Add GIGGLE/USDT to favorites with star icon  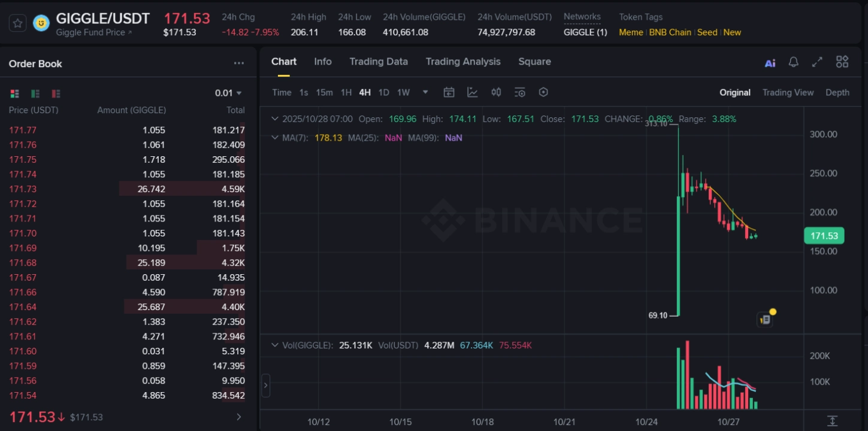(x=17, y=23)
